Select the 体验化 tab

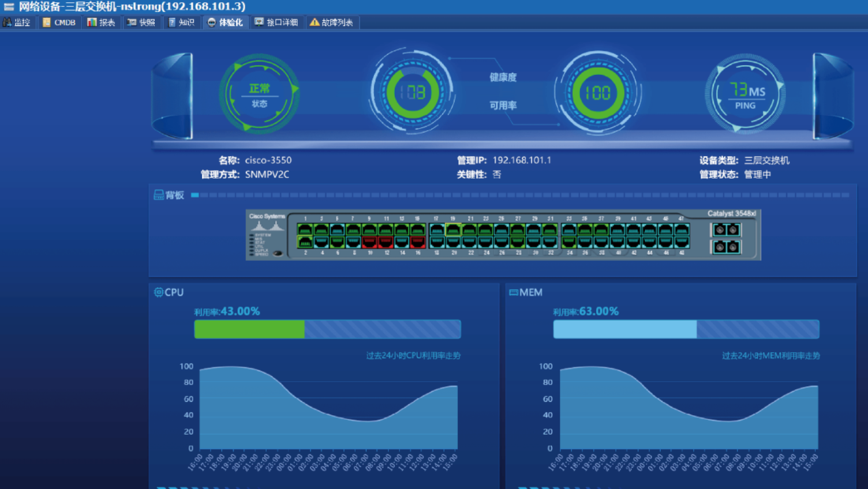click(225, 22)
